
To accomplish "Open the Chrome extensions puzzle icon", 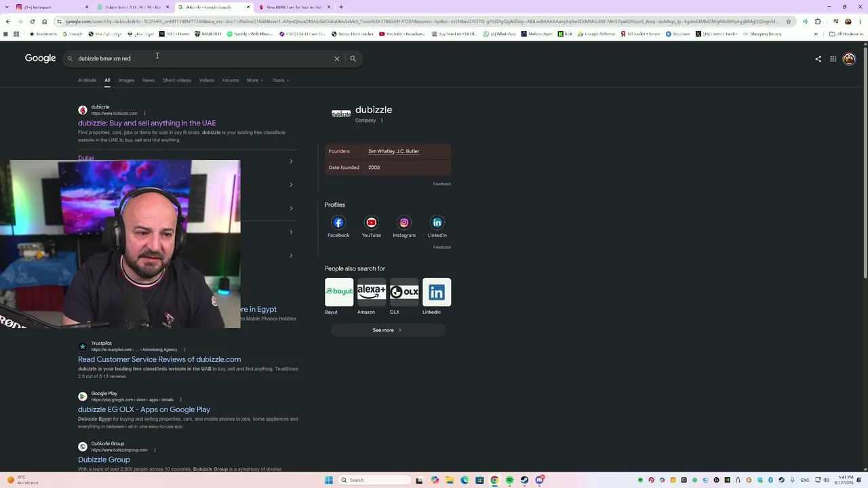I will coord(818,22).
